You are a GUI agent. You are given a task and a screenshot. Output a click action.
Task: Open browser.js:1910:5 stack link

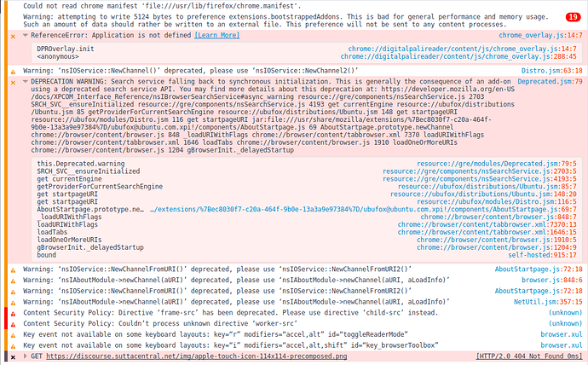497,240
